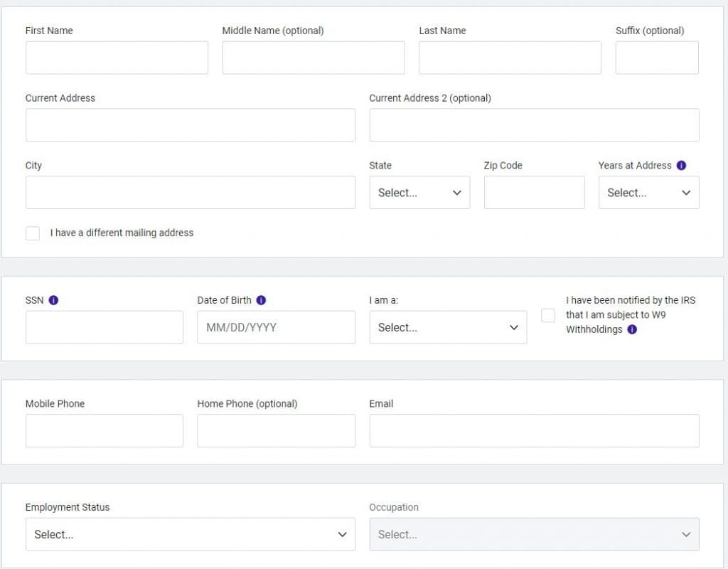Click the Current Address 2 field

click(x=535, y=125)
